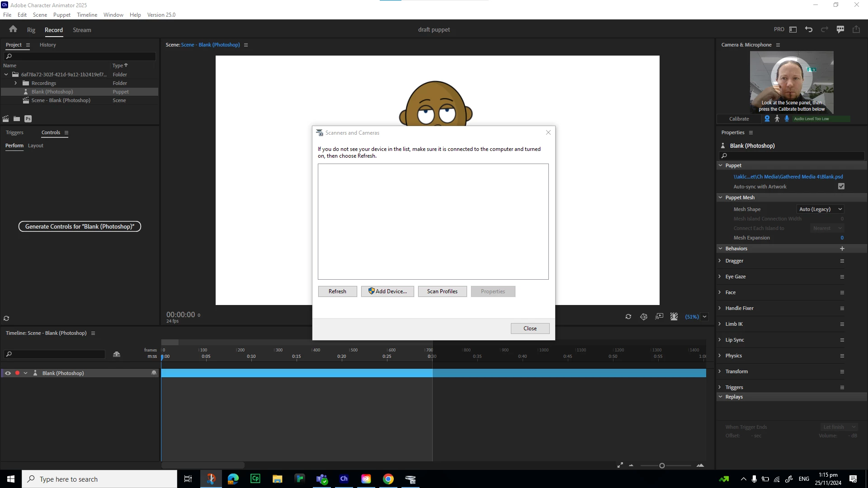Open the Puppet menu
The width and height of the screenshot is (868, 488).
[61, 14]
